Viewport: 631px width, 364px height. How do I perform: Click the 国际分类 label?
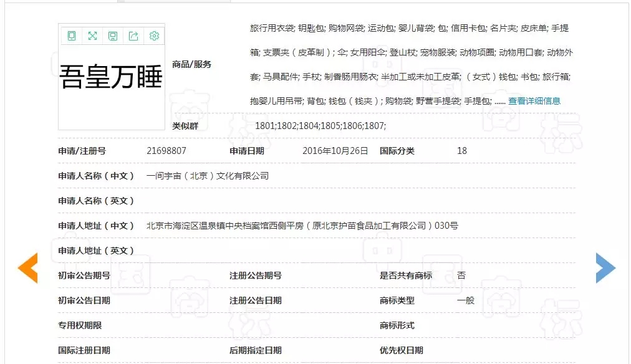coord(397,151)
